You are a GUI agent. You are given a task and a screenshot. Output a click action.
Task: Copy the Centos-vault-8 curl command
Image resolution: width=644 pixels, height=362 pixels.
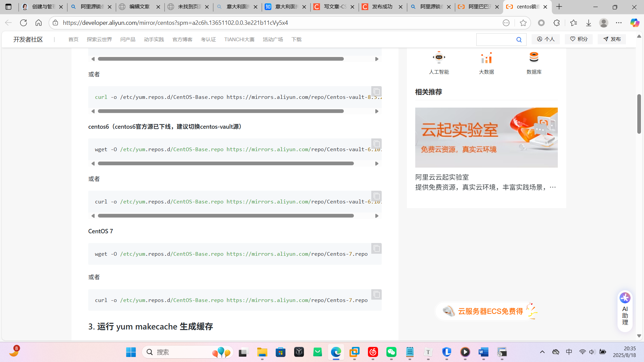[376, 92]
